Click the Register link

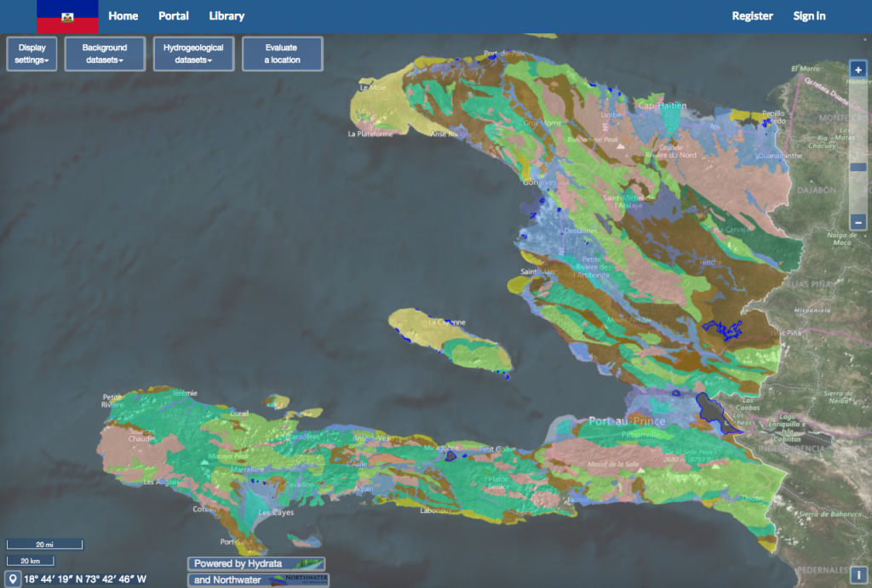(x=752, y=16)
